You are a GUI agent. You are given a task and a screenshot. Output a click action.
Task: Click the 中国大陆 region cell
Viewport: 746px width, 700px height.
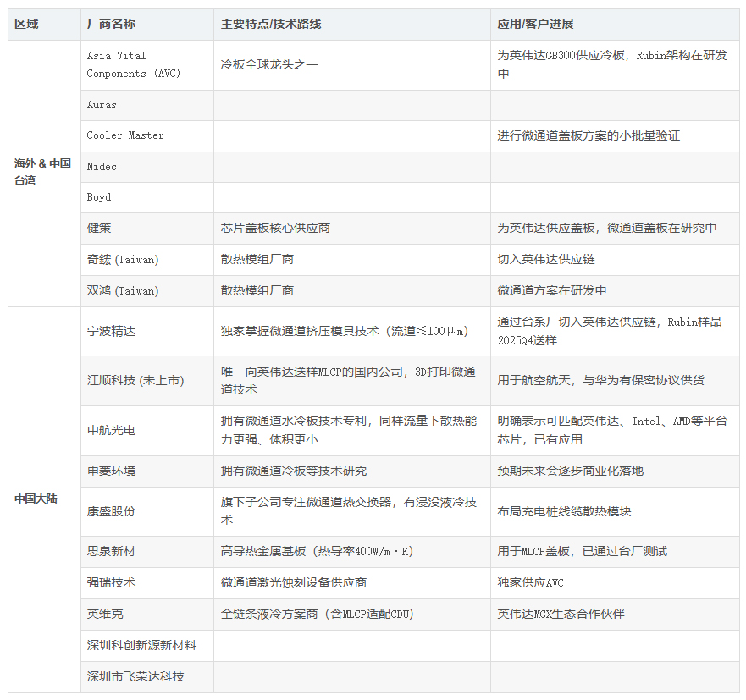pyautogui.click(x=36, y=499)
